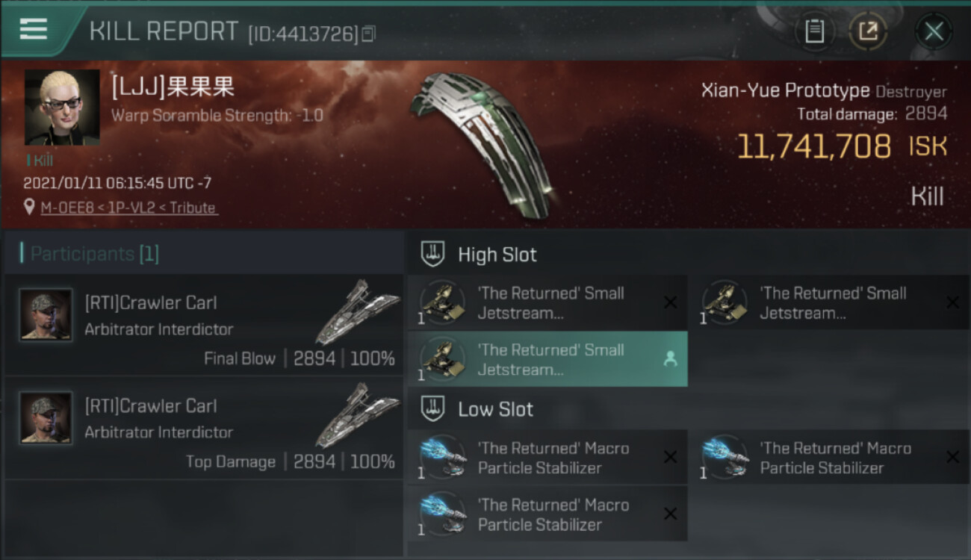Close the Kill Report window
The height and width of the screenshot is (560, 971).
pos(933,31)
